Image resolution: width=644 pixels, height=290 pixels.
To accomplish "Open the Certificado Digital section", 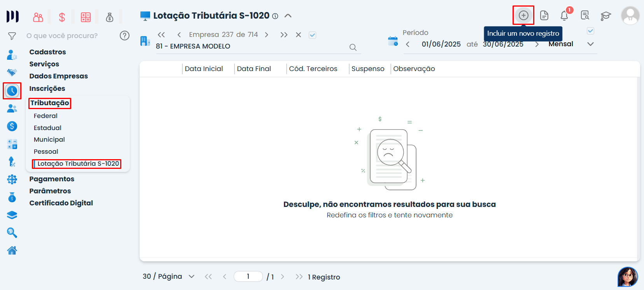I will click(x=61, y=203).
